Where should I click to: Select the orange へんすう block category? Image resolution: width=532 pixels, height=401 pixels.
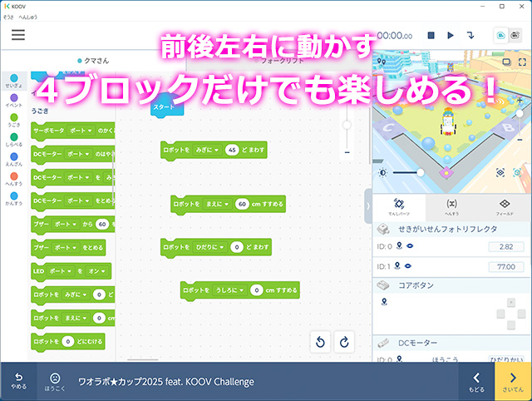click(14, 179)
